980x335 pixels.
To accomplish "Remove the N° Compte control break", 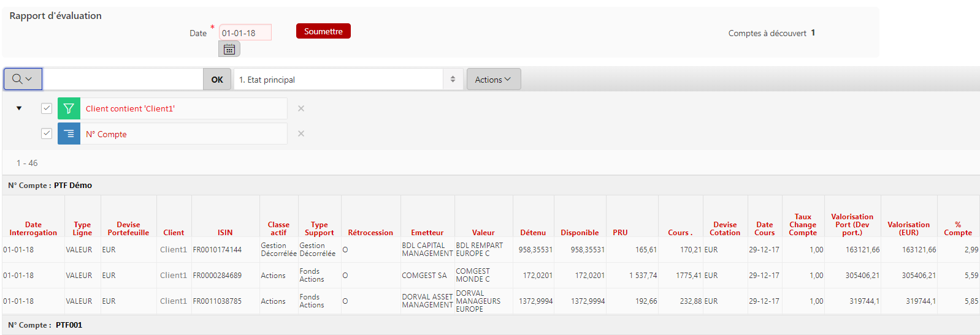I will click(x=301, y=134).
